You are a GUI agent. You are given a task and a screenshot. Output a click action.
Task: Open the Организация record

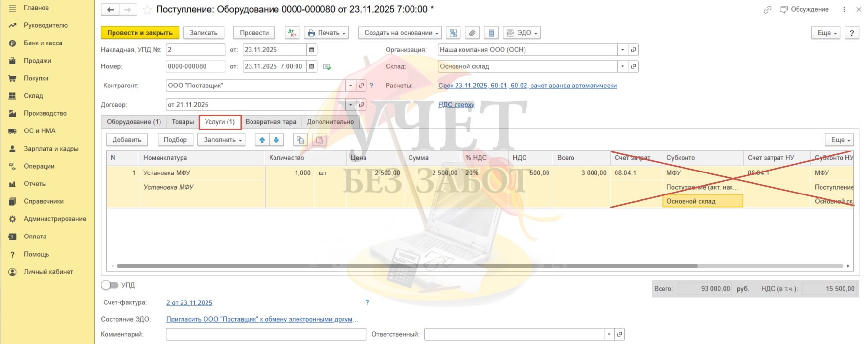pos(633,50)
